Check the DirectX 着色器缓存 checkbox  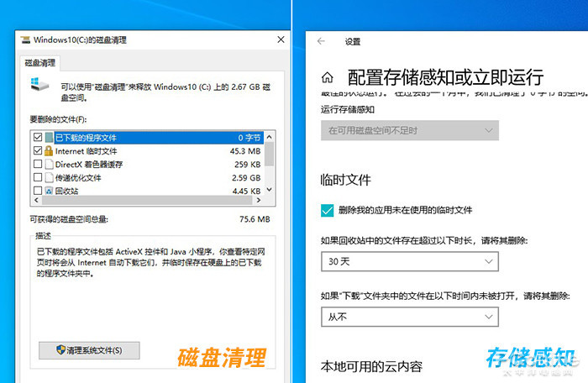tap(38, 164)
